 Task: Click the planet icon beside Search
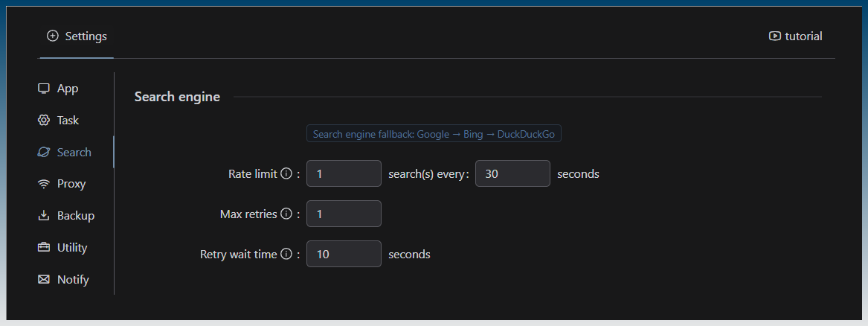tap(44, 153)
